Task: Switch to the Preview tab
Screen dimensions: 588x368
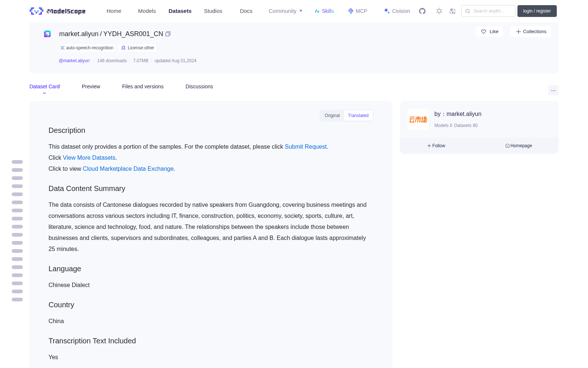Action: click(x=91, y=86)
